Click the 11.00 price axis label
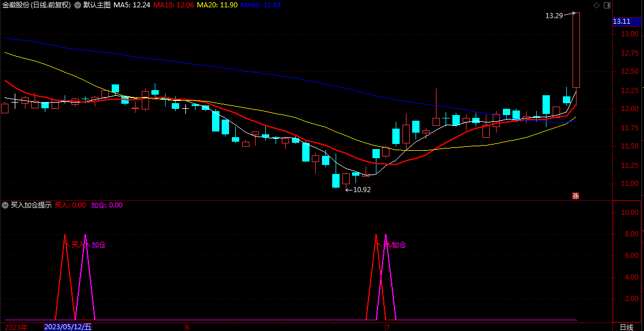Image resolution: width=644 pixels, height=331 pixels. 630,184
